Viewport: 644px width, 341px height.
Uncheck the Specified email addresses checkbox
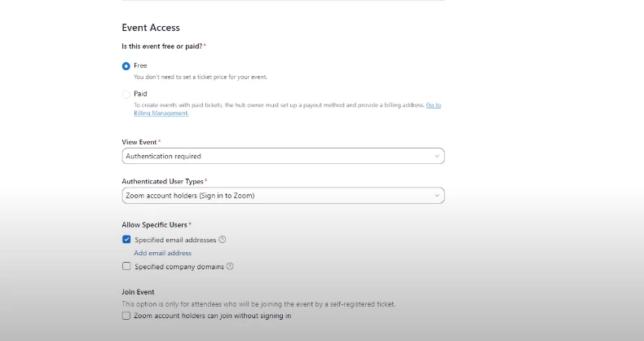click(126, 240)
